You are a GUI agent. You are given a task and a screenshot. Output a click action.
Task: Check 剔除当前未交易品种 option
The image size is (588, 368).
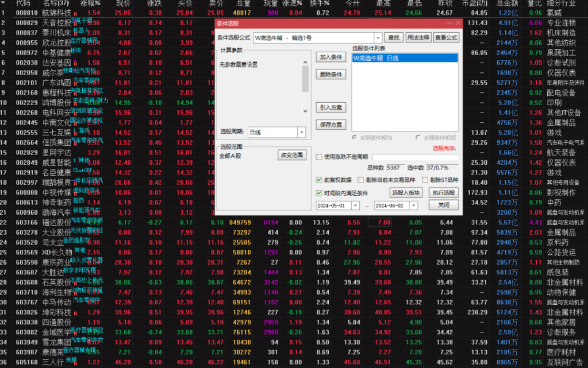point(361,180)
